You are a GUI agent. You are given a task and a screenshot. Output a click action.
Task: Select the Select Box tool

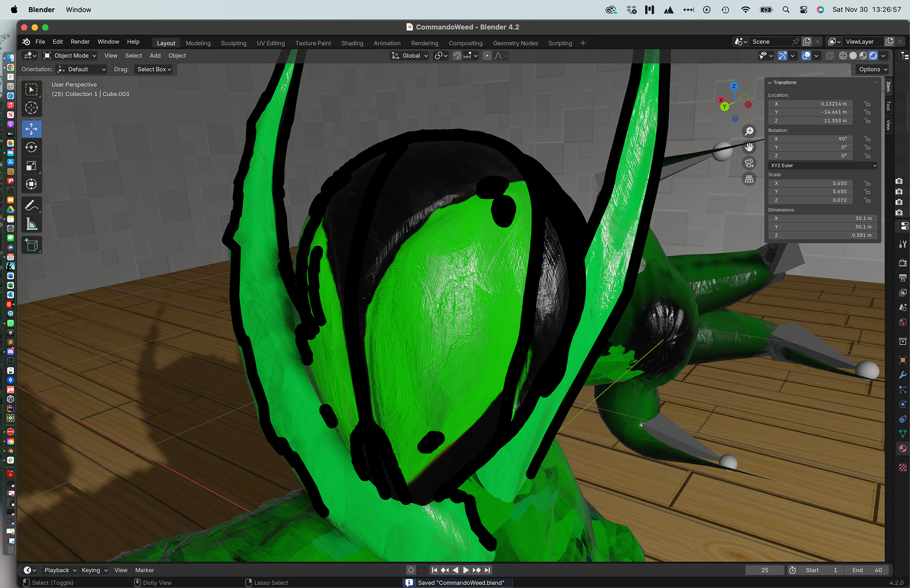31,90
